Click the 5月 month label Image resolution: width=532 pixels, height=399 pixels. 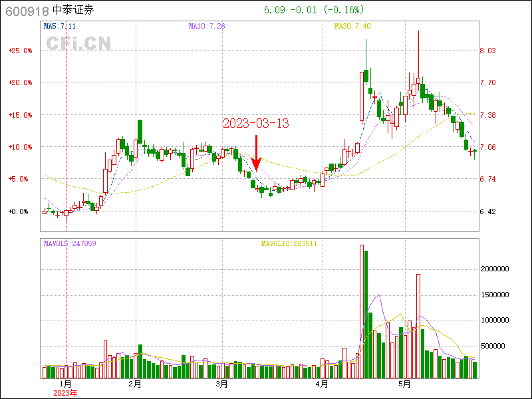coord(404,384)
